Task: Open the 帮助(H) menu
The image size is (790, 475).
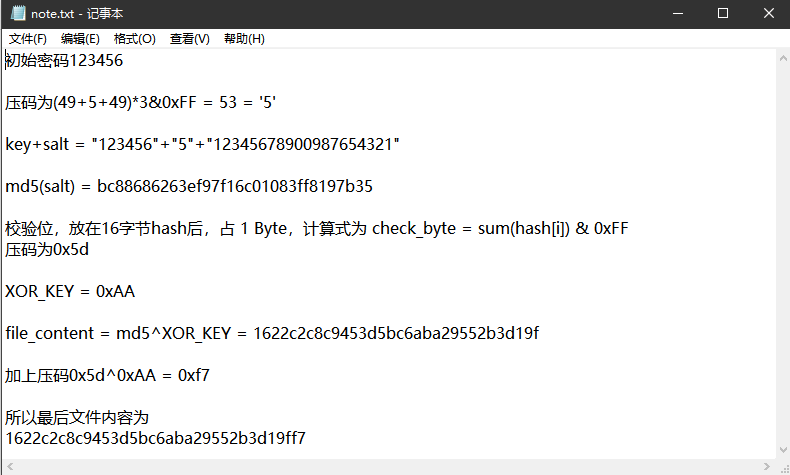Action: point(244,39)
